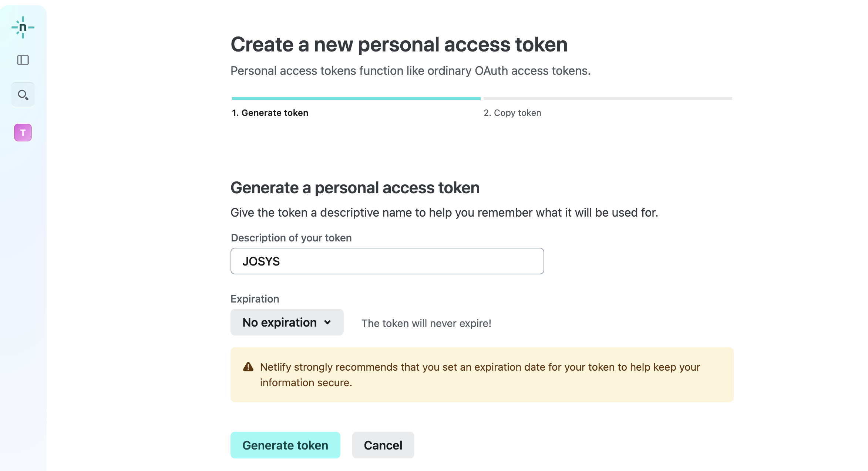The height and width of the screenshot is (471, 868).
Task: Click the chevron arrow beside No expiration
Action: (x=327, y=323)
